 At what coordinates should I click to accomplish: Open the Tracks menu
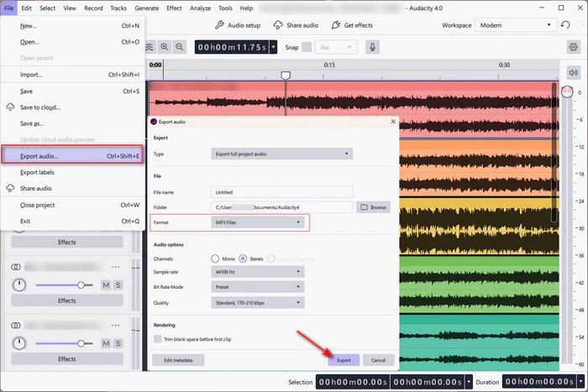[x=118, y=8]
